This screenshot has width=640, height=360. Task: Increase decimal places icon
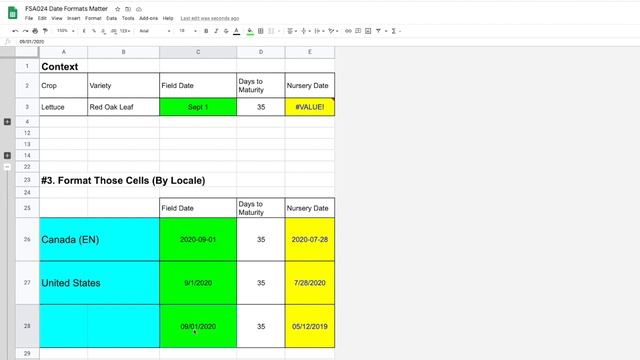pos(113,31)
